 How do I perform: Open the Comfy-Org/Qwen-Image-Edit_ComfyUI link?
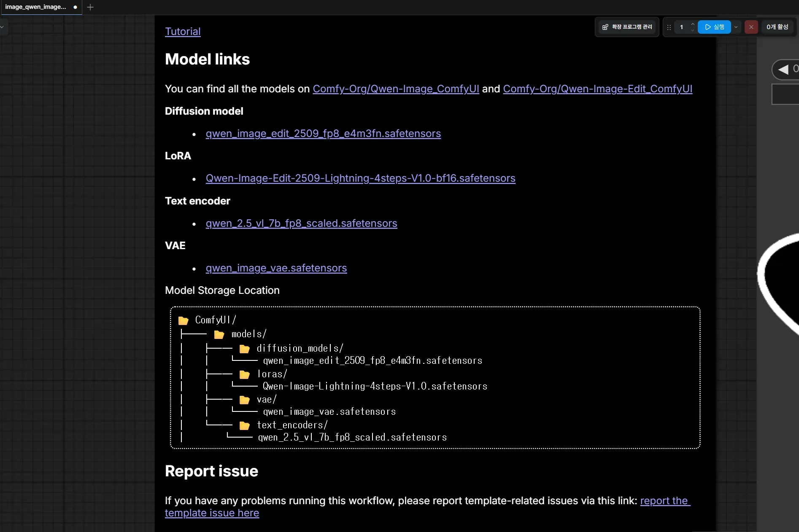[597, 89]
